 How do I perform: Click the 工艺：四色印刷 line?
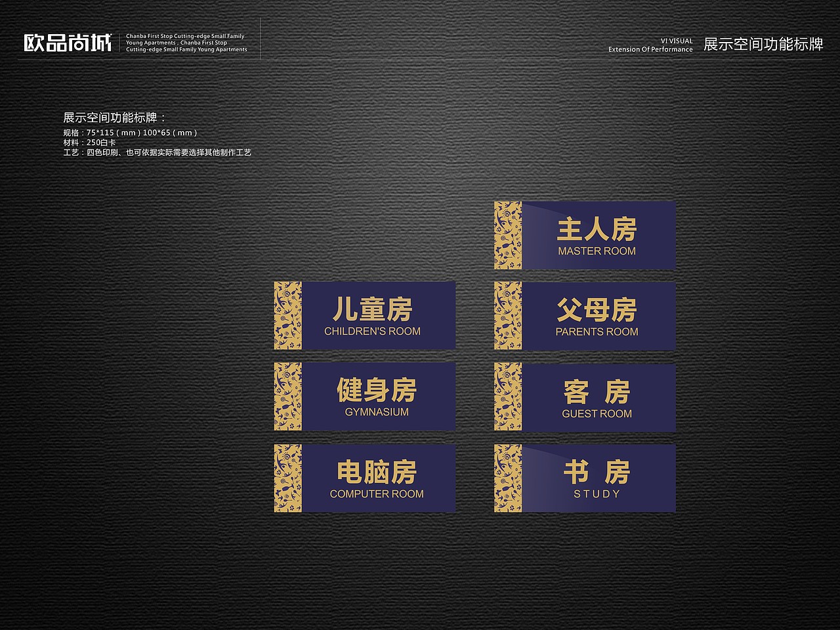[157, 152]
